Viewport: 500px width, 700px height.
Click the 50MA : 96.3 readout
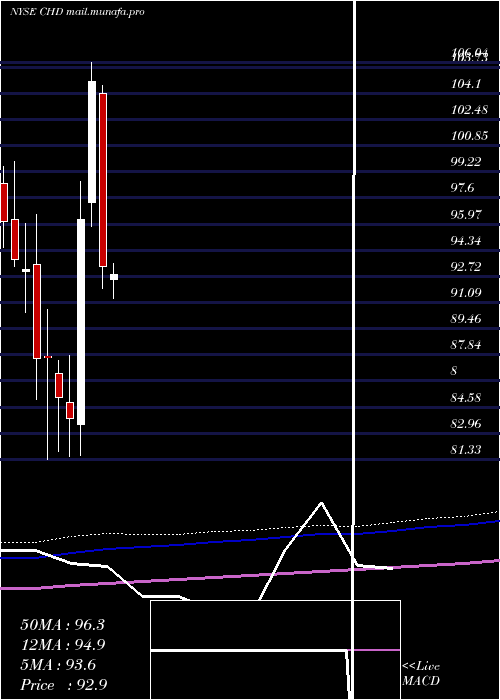pos(62,625)
